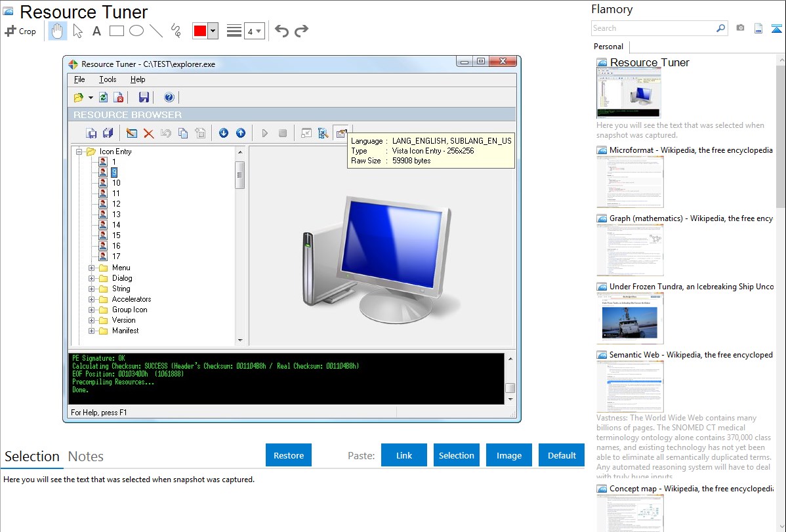Click the close file icon with red X
The height and width of the screenshot is (532, 786).
pyautogui.click(x=119, y=97)
